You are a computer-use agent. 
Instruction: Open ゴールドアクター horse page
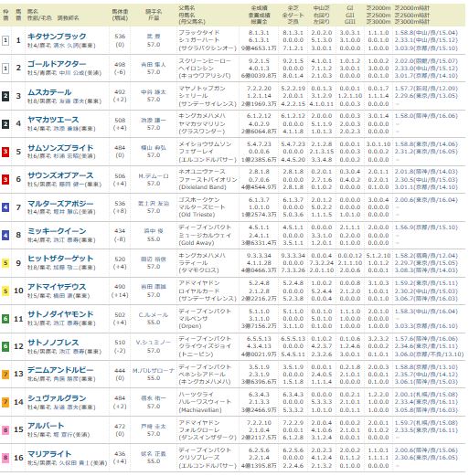pyautogui.click(x=57, y=64)
